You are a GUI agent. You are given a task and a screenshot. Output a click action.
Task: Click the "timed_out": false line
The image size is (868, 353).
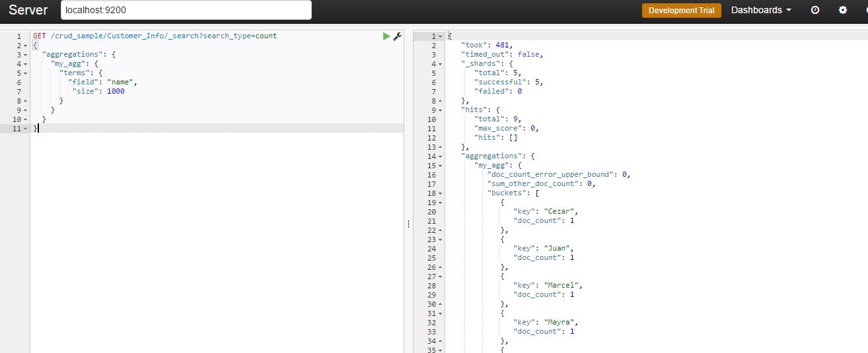point(502,55)
